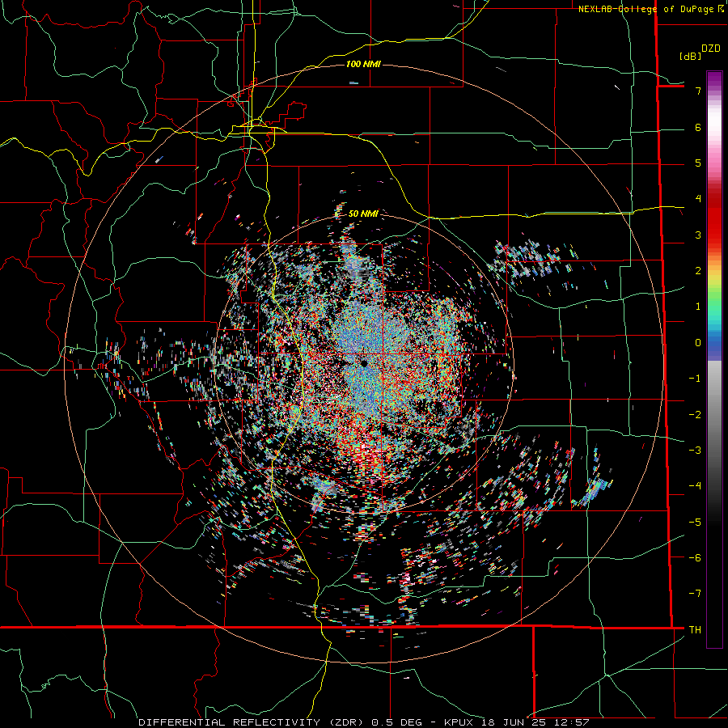Click the [dB] units label
The width and height of the screenshot is (728, 728).
point(691,56)
